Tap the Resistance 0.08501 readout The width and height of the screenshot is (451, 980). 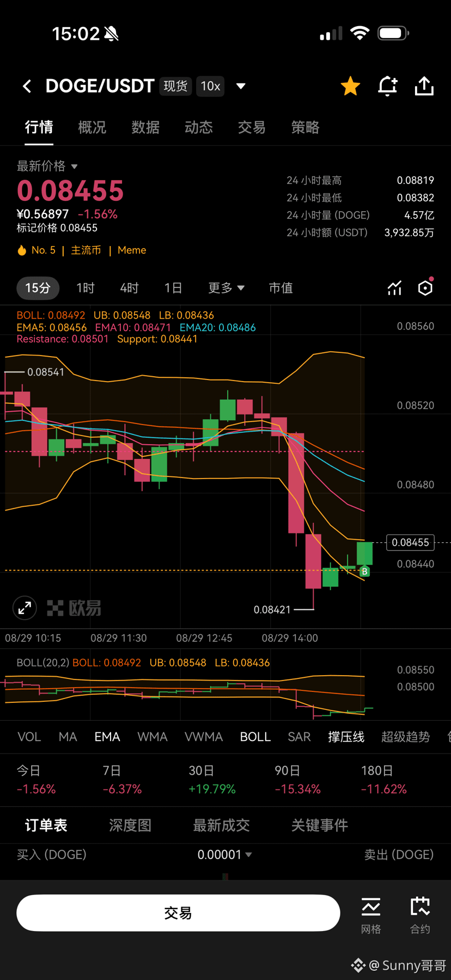point(63,339)
